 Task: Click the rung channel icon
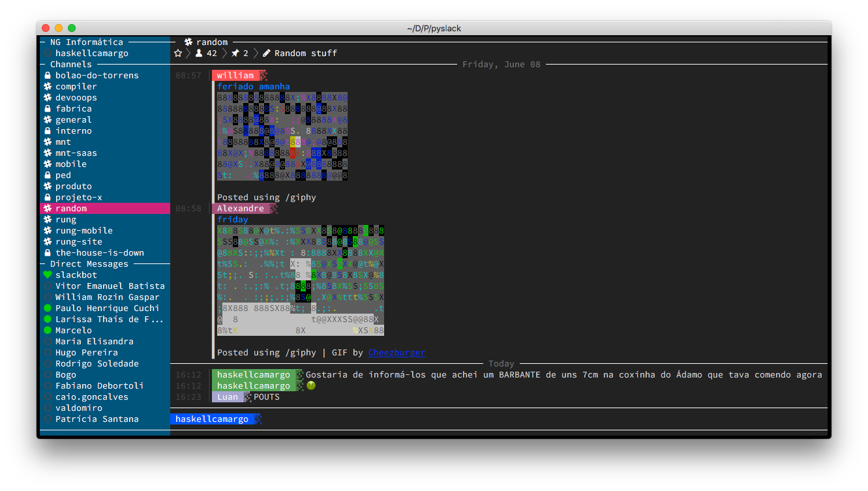48,220
